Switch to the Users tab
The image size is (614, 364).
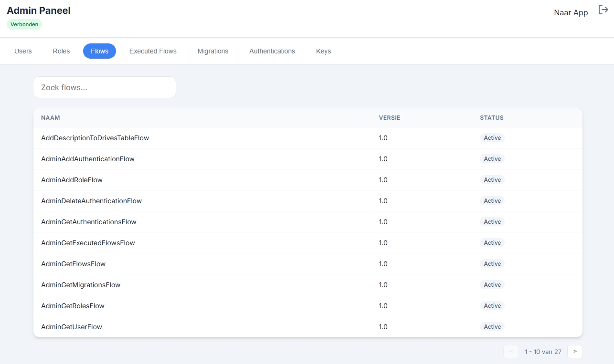click(x=23, y=51)
